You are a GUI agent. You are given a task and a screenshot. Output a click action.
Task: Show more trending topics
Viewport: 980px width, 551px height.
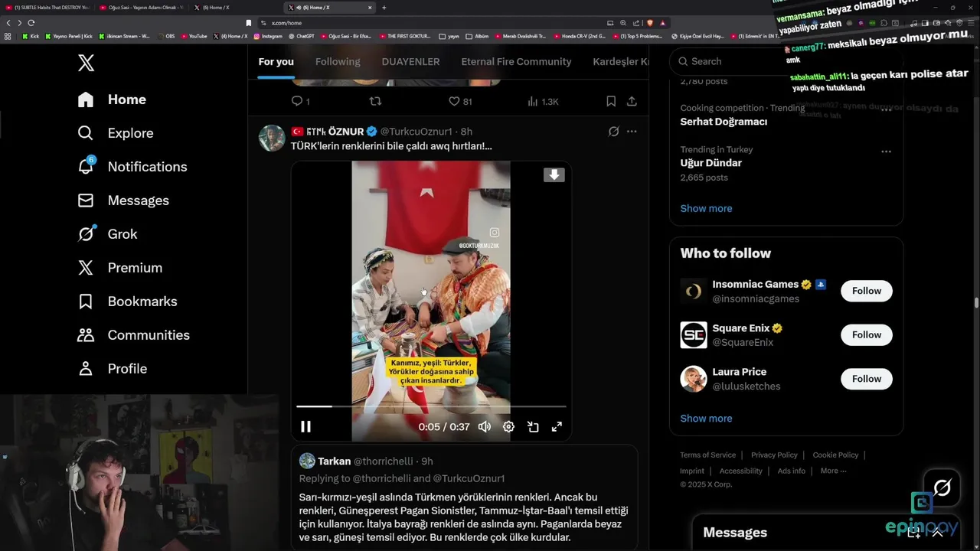pos(706,208)
